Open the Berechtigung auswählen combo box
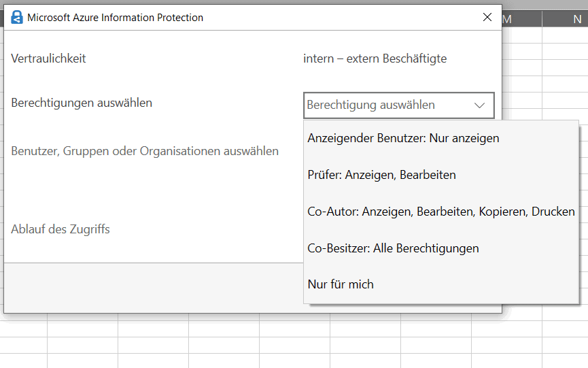This screenshot has width=588, height=368. coord(398,105)
